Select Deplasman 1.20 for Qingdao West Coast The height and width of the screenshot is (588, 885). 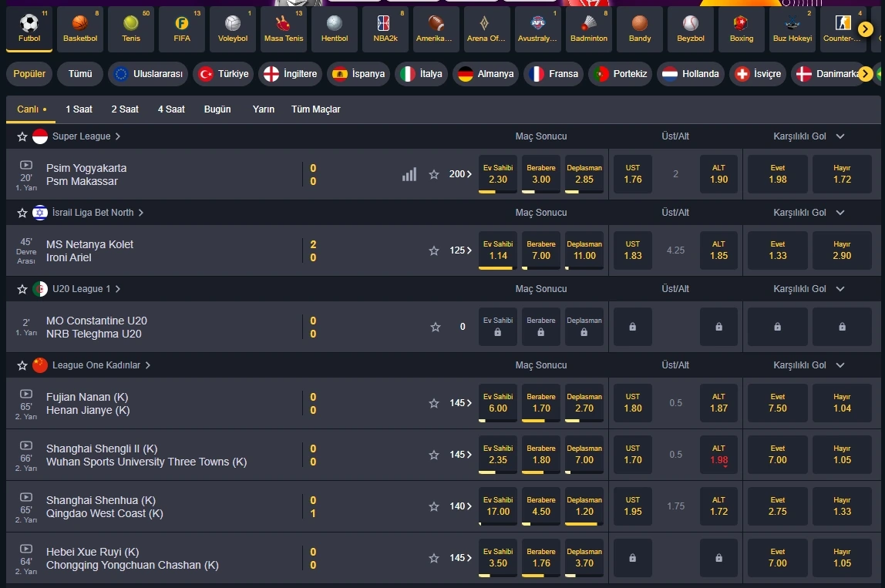click(x=584, y=506)
